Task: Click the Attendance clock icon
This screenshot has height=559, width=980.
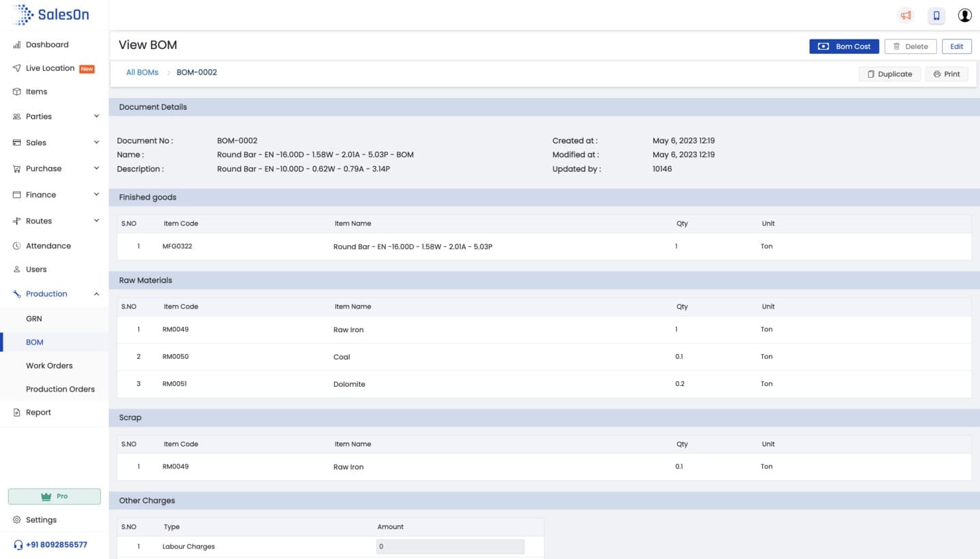Action: pos(17,246)
